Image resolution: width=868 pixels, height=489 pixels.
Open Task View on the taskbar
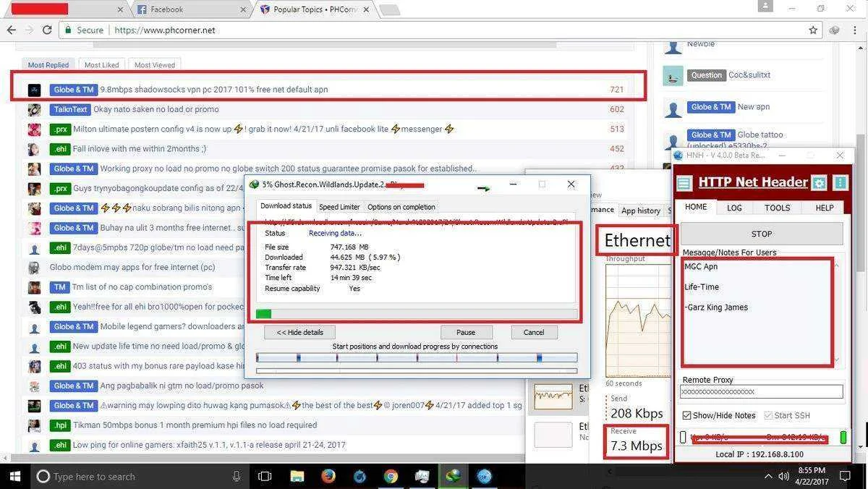(265, 476)
